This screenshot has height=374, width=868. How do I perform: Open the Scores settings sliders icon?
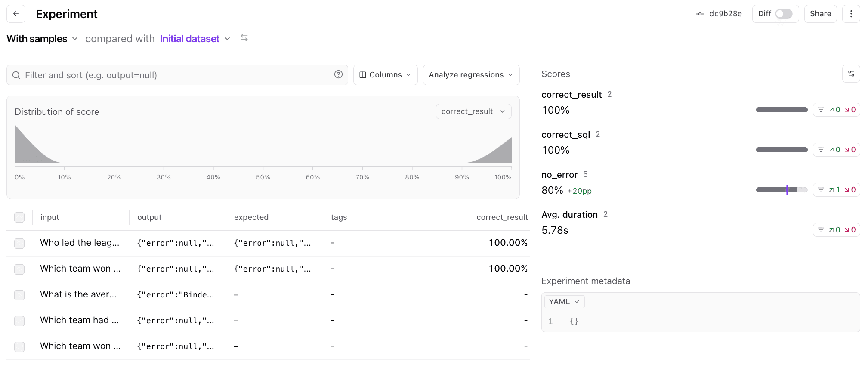(x=851, y=74)
